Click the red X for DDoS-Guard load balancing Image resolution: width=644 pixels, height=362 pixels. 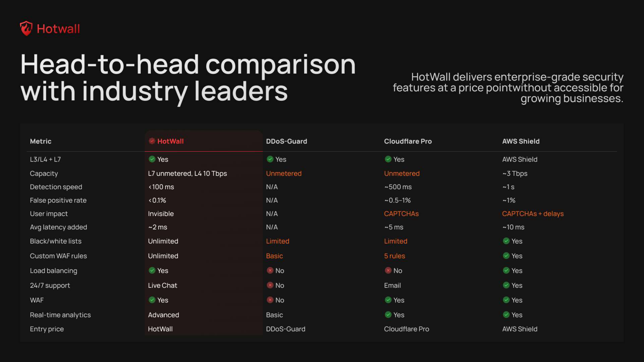[270, 271]
